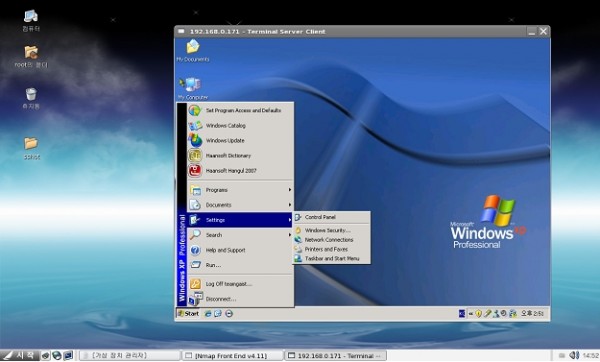Screen dimensions: 600x362
Task: Open the Run... dialog entry
Action: point(240,265)
